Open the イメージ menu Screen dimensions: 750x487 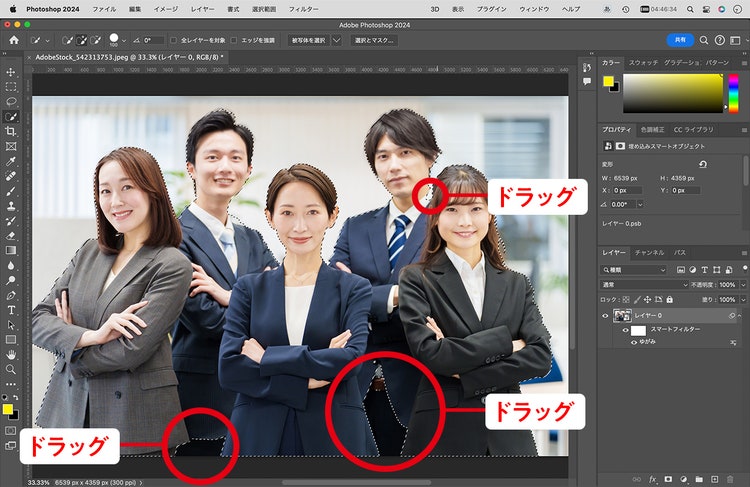tap(165, 9)
